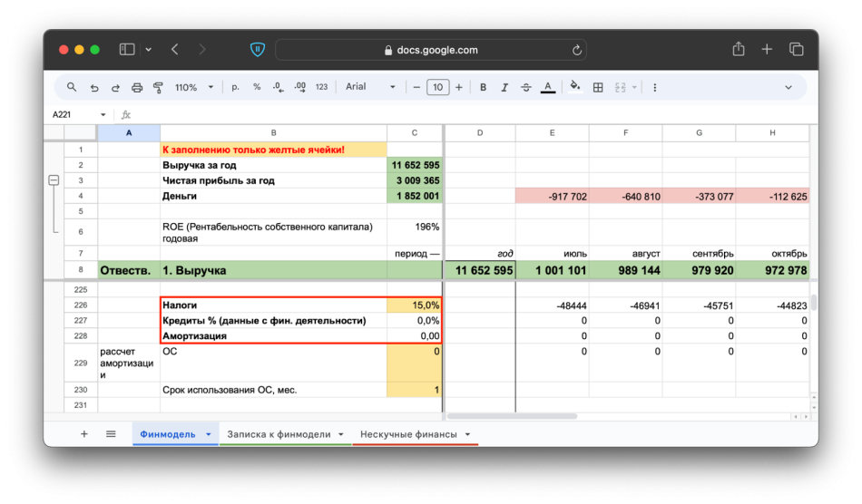Viewport: 862px width, 504px height.
Task: Open the all sheets list icon
Action: point(111,434)
